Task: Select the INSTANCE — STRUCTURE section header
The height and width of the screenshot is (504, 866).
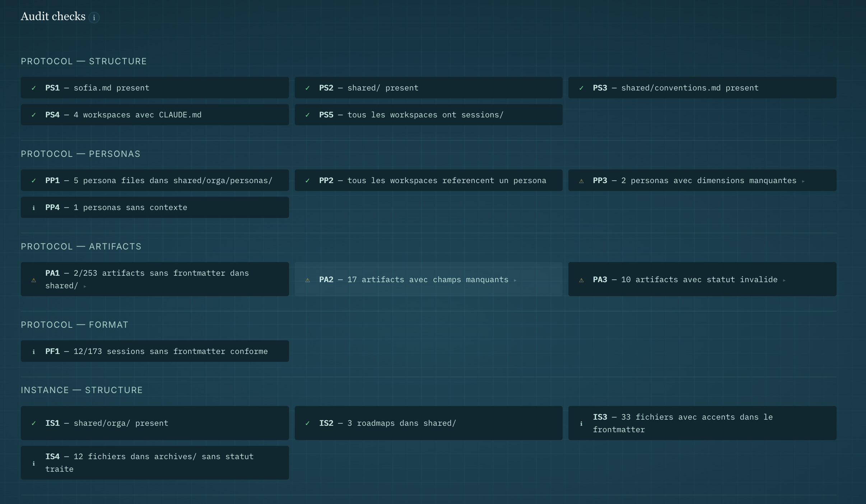Action: tap(82, 390)
